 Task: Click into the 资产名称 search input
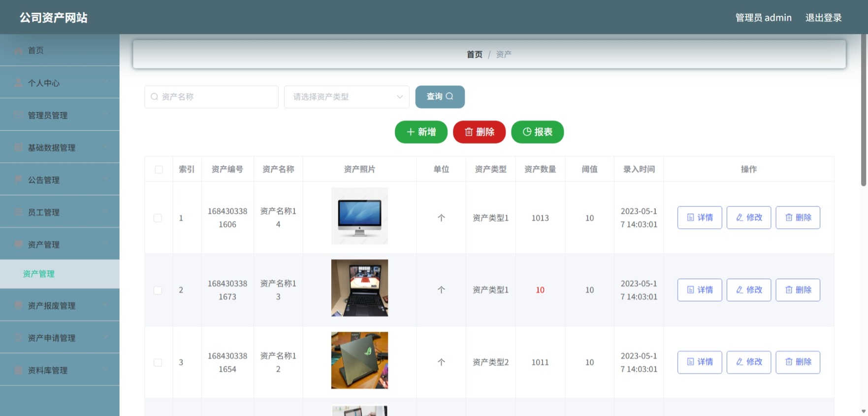pyautogui.click(x=212, y=97)
